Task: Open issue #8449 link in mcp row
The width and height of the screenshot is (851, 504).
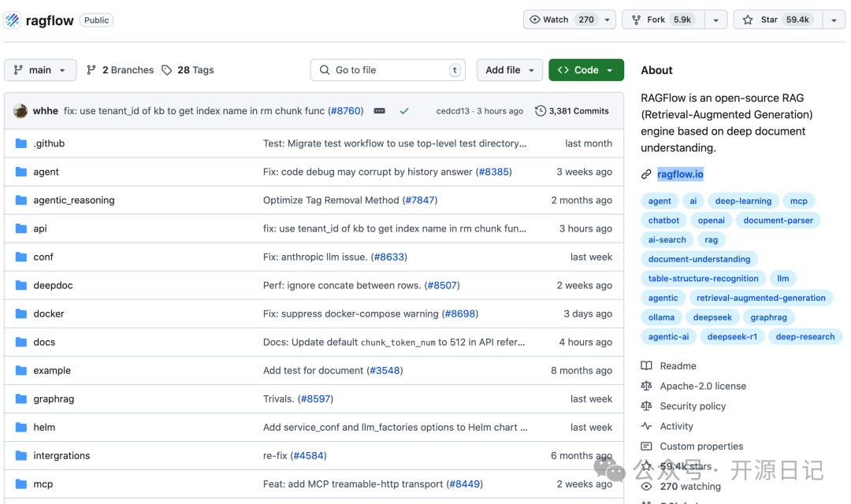Action: [x=465, y=484]
